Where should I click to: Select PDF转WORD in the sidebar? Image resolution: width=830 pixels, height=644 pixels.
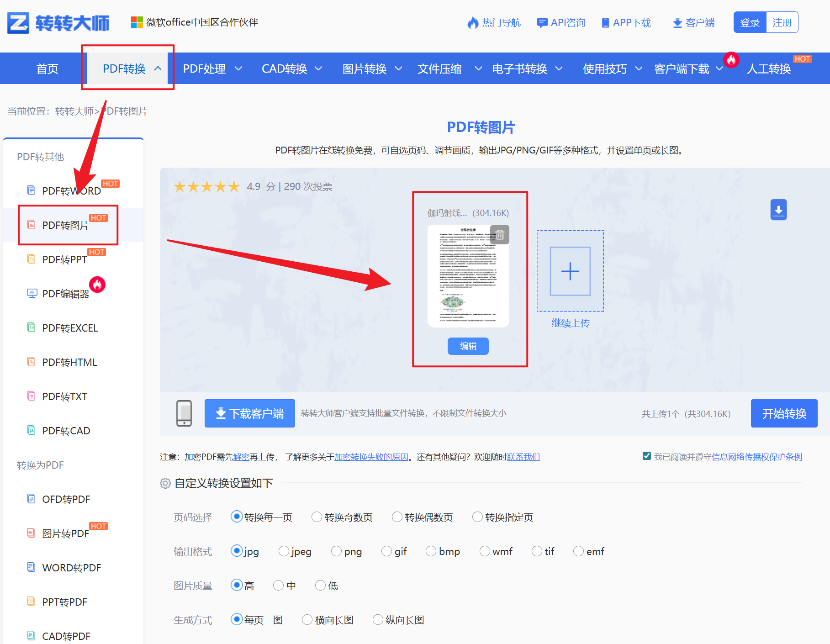click(70, 190)
